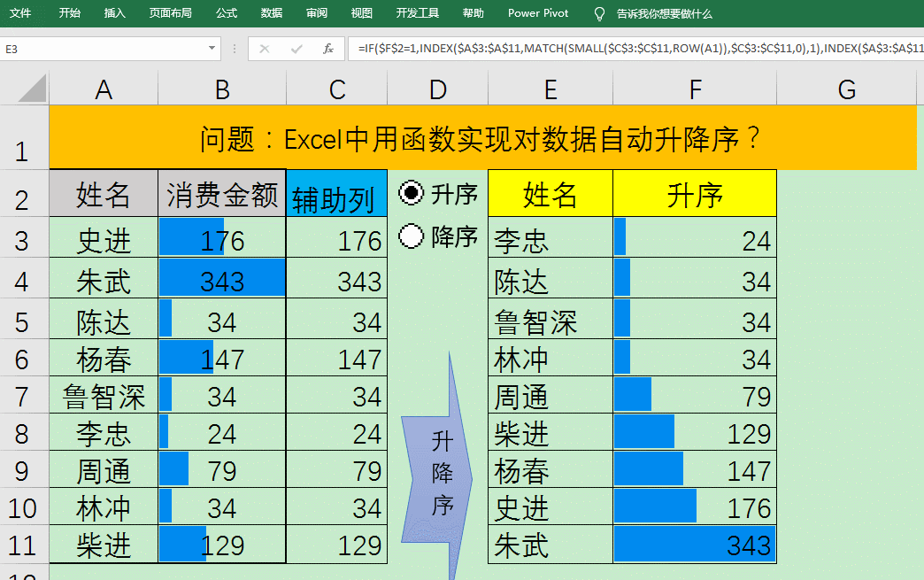Click cell B6 data bar 147
924x580 pixels.
[x=222, y=357]
